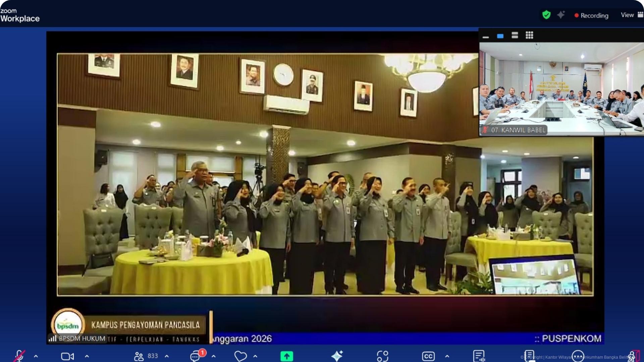Unmute the microphone in the toolbar
This screenshot has height=362, width=644.
click(19, 356)
